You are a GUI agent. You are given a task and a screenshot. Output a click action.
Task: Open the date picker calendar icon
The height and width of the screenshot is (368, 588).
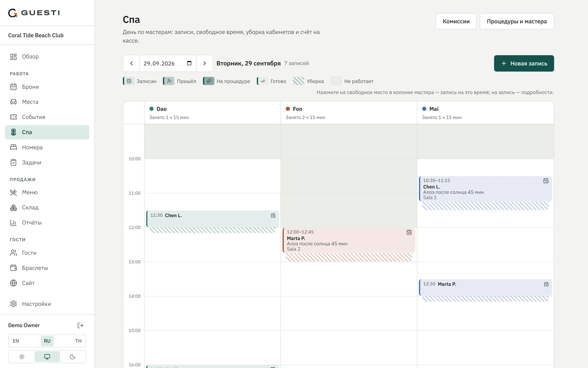point(189,63)
